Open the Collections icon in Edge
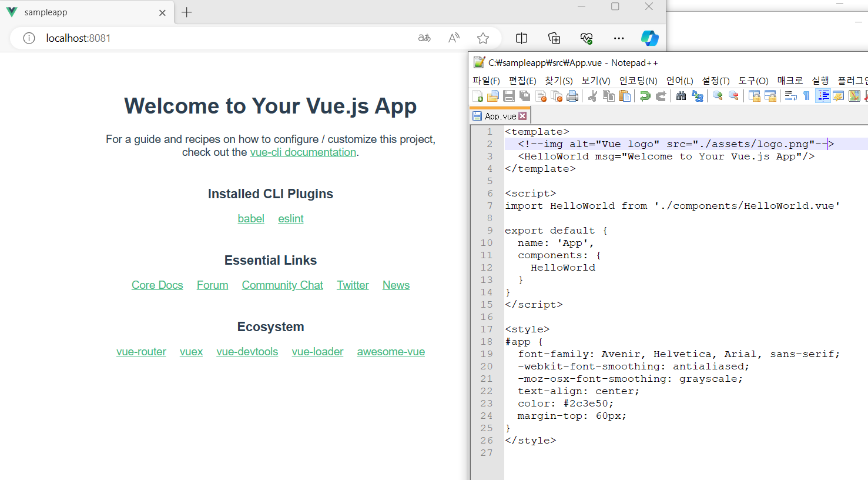Image resolution: width=868 pixels, height=480 pixels. (x=554, y=38)
